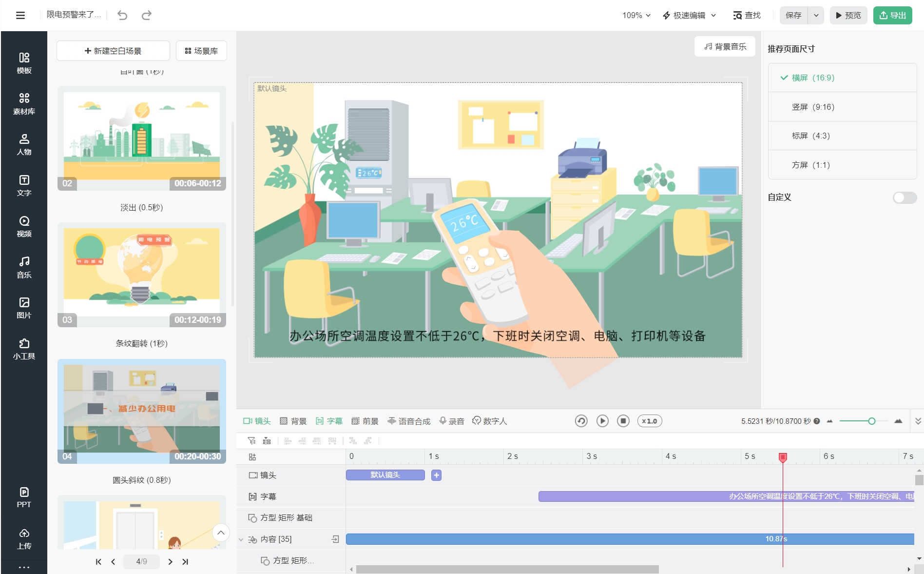This screenshot has height=574, width=924.
Task: Open the 录音 recording tab
Action: [451, 421]
